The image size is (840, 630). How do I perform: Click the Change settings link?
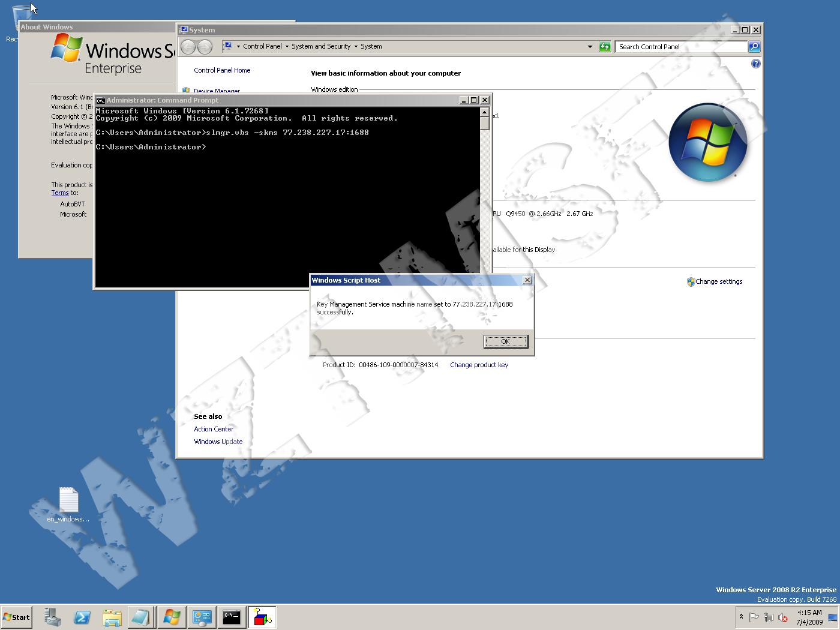pos(719,281)
